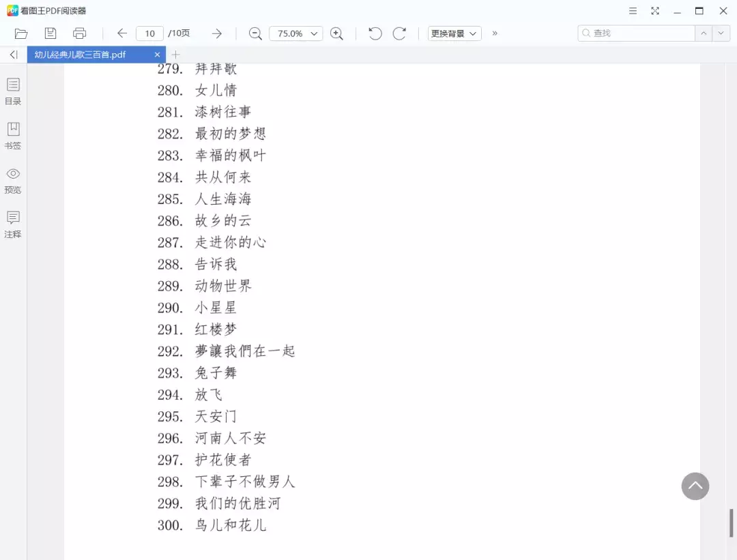This screenshot has width=737, height=560.
Task: Click the open file folder icon
Action: click(x=21, y=33)
